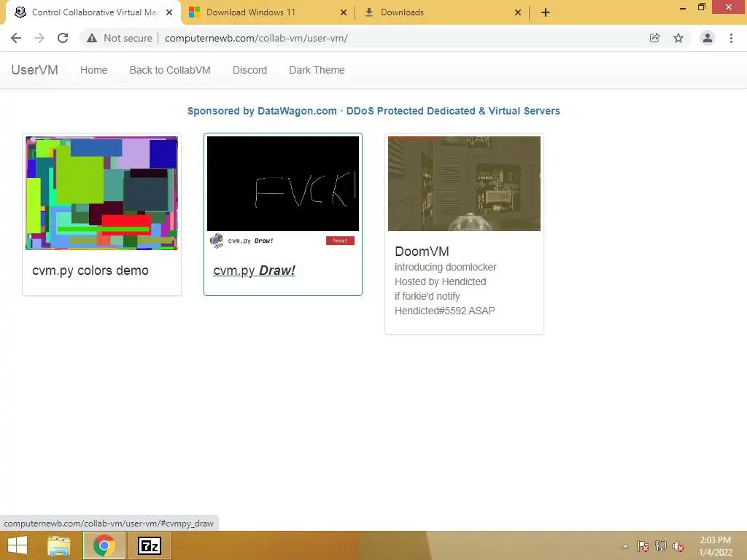The image size is (747, 560).
Task: Go back to the previous page
Action: point(16,38)
